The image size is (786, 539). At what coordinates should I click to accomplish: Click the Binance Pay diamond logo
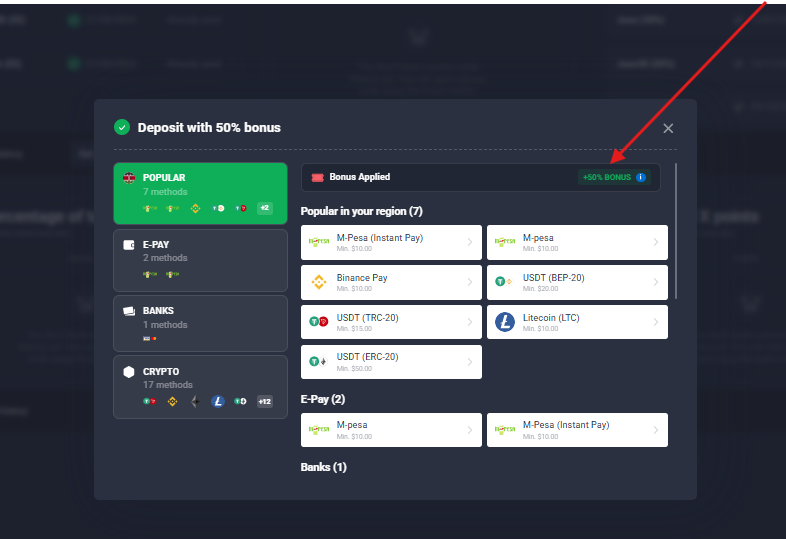click(x=319, y=282)
